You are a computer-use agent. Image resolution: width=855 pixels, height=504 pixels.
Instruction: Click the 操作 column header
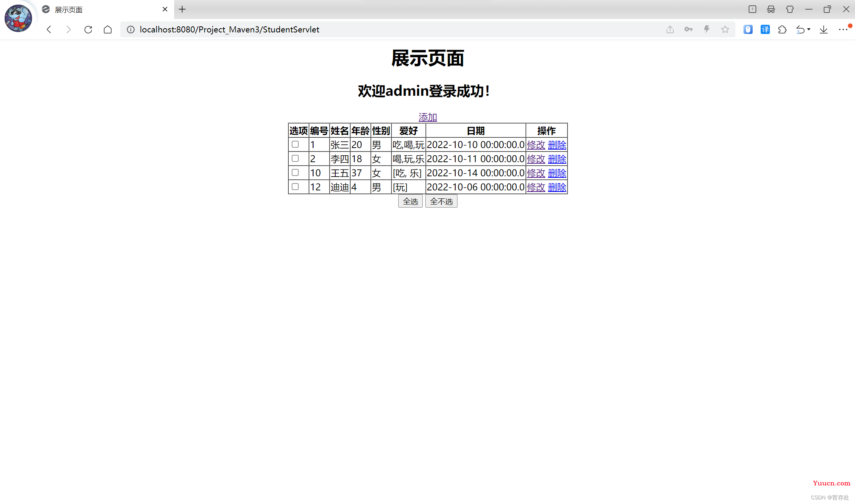(x=546, y=131)
